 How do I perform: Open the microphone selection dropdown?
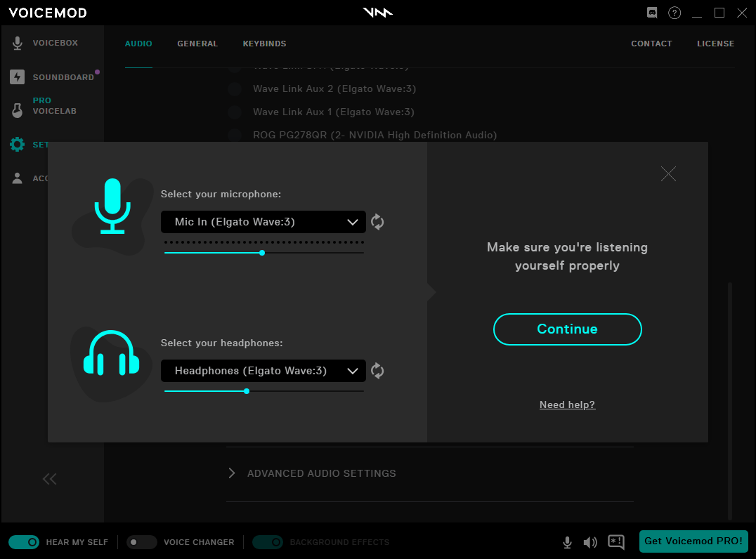pyautogui.click(x=263, y=222)
